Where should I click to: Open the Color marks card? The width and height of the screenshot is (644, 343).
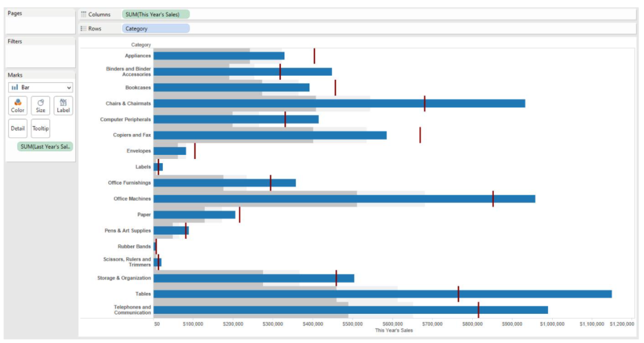click(x=18, y=105)
